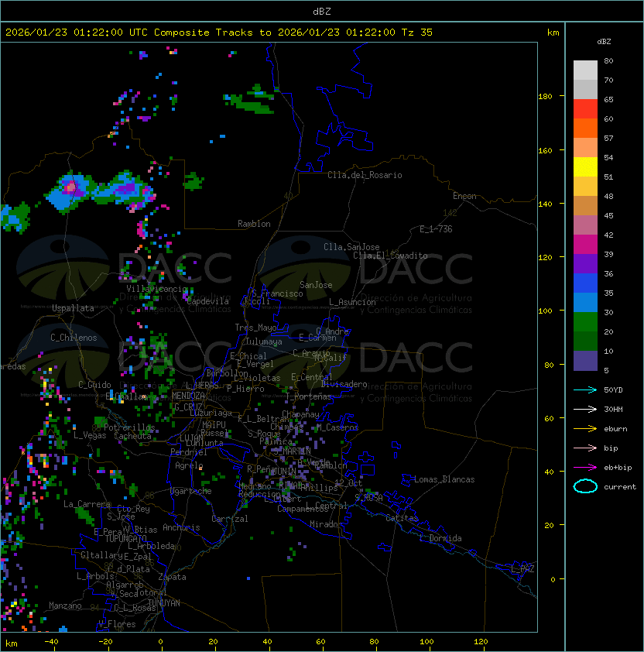Viewport: 644px width, 652px height.
Task: Click the 'La_Carrera' place label
Action: click(87, 504)
